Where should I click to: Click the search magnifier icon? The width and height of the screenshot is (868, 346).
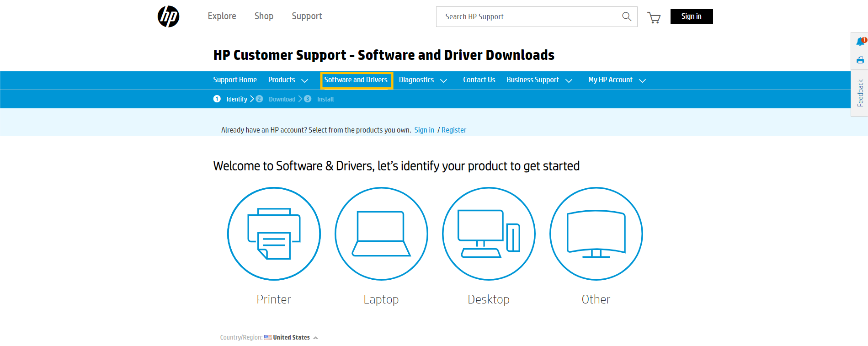[x=627, y=16]
